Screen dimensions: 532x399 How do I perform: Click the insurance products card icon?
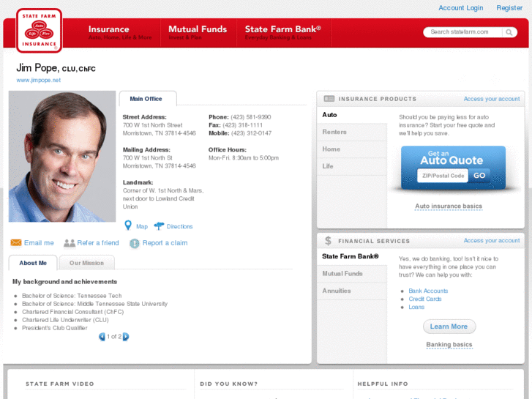tap(329, 99)
